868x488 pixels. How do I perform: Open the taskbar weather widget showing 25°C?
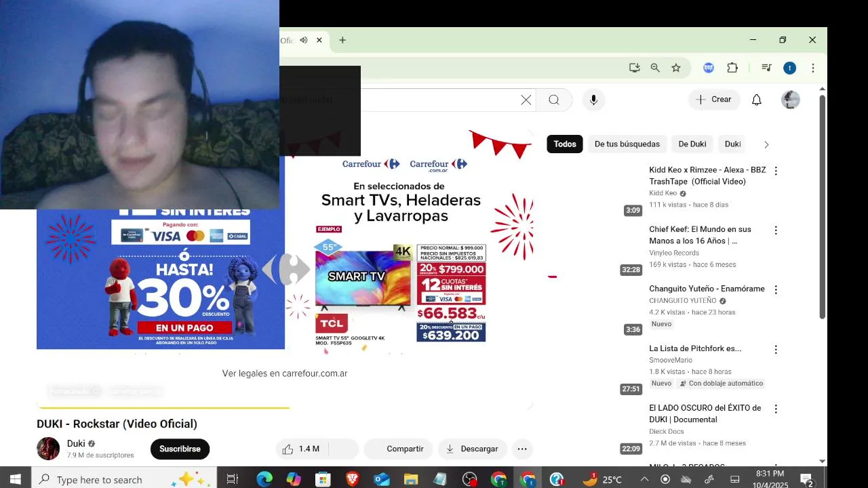(x=602, y=479)
